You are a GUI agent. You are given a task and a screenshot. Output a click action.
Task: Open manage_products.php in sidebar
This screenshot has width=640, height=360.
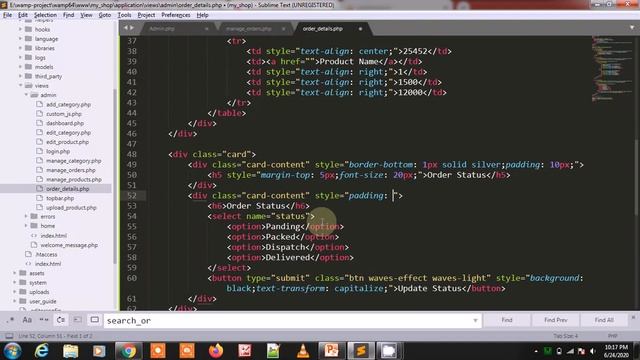(x=74, y=180)
